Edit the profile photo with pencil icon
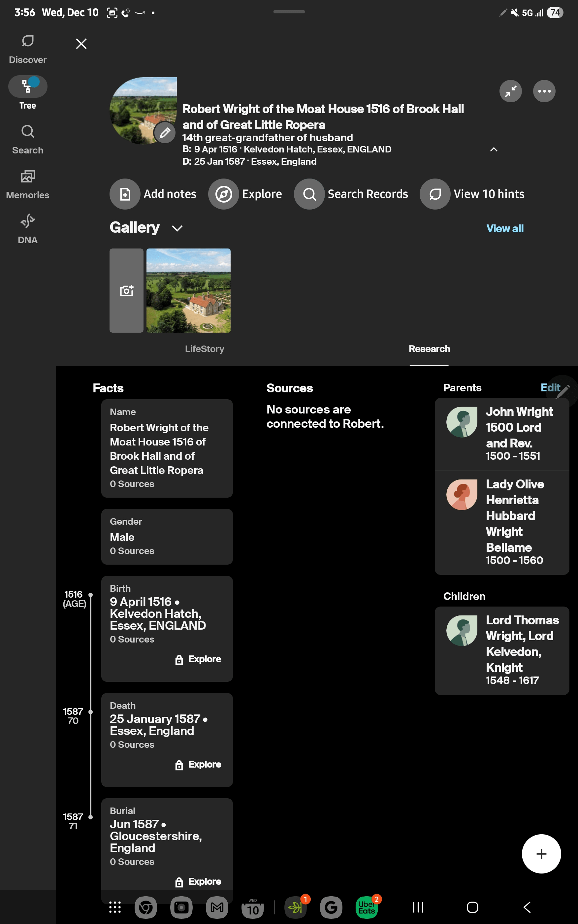The width and height of the screenshot is (578, 924). pos(164,133)
